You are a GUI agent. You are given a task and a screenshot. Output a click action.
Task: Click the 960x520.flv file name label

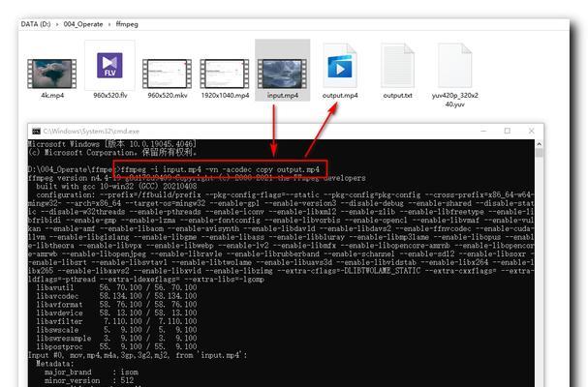(x=110, y=96)
